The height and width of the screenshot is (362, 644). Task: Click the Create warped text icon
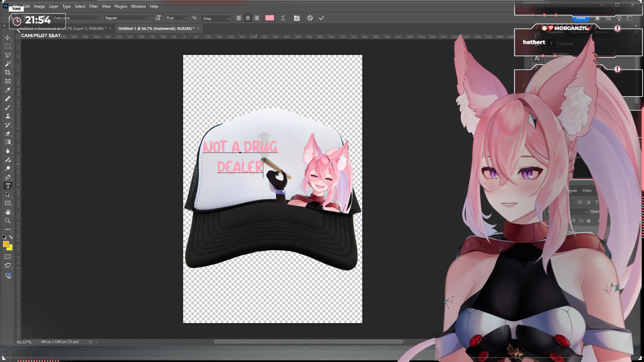coord(283,18)
